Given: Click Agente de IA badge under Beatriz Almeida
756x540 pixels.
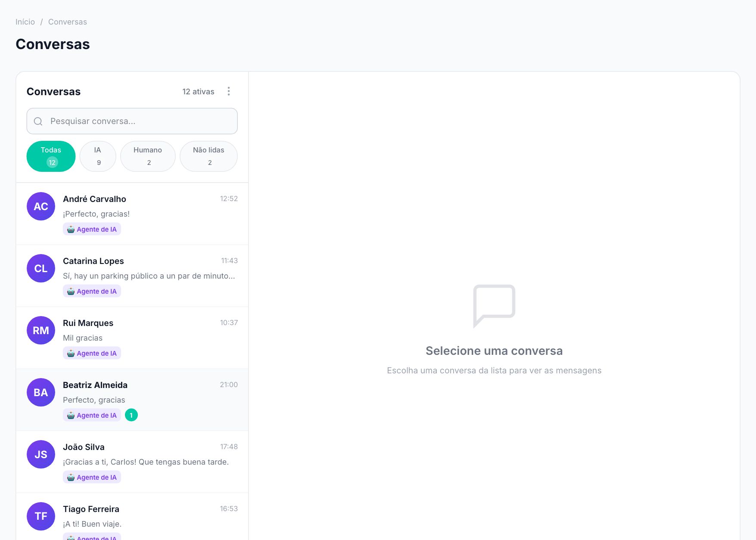Looking at the screenshot, I should click(x=92, y=415).
